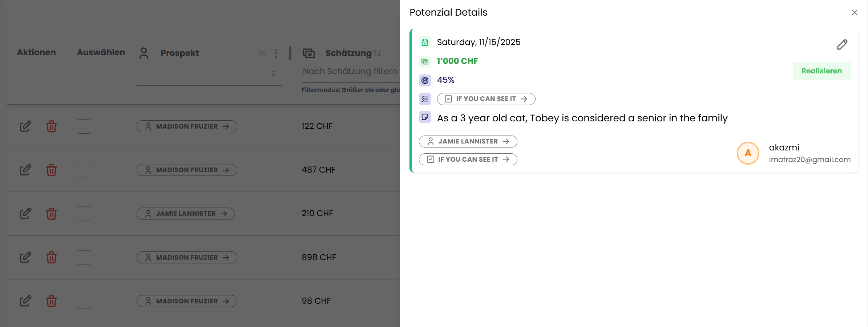Tick the checkbox for the 122 CHF row
868x327 pixels.
point(84,126)
